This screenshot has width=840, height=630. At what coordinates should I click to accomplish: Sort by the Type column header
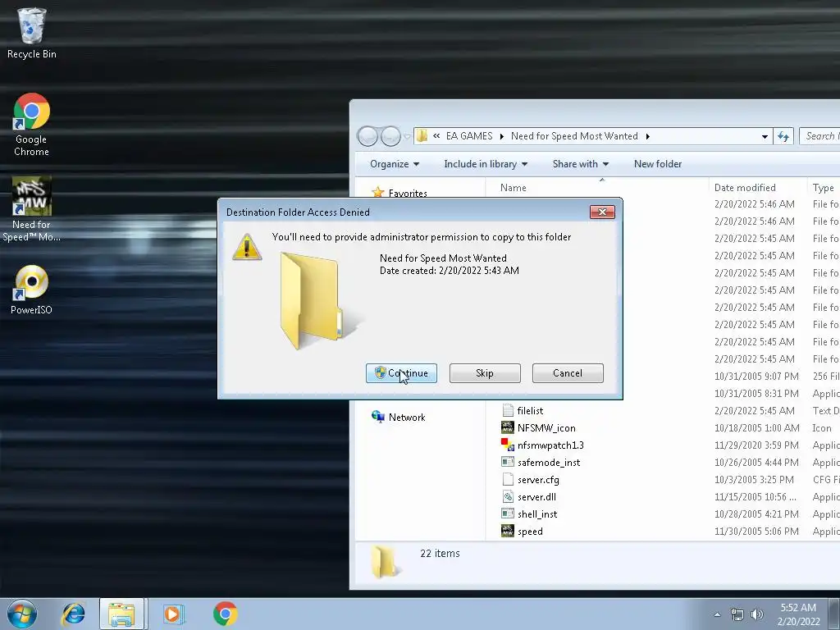tap(824, 188)
